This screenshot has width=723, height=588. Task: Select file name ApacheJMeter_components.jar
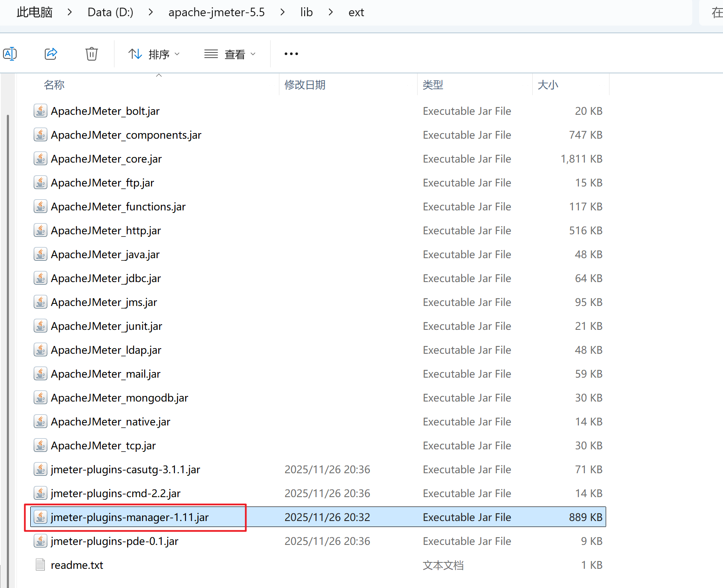[x=126, y=135]
